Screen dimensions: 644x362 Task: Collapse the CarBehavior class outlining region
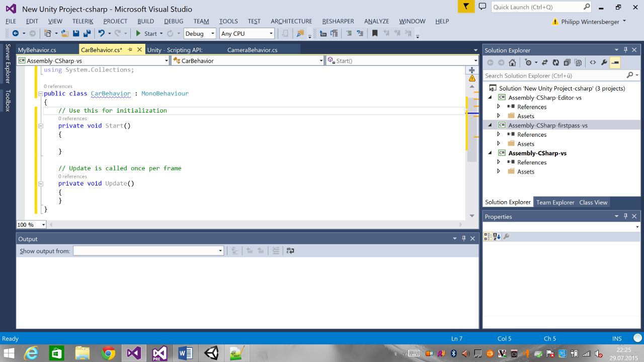point(40,94)
